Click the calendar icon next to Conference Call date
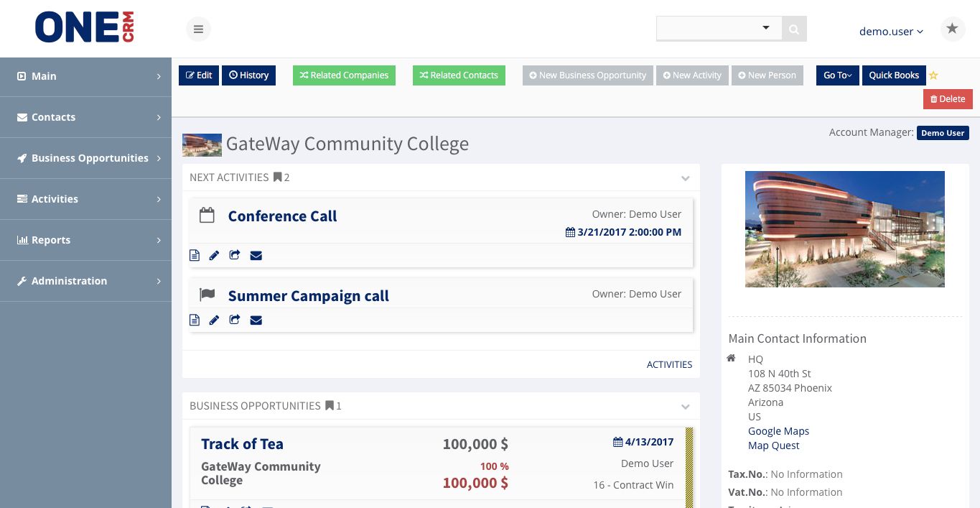Screen dimensions: 980x508 (570, 232)
